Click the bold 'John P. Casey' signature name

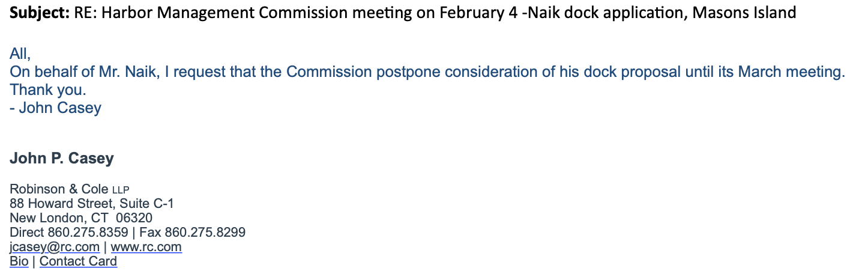62,159
